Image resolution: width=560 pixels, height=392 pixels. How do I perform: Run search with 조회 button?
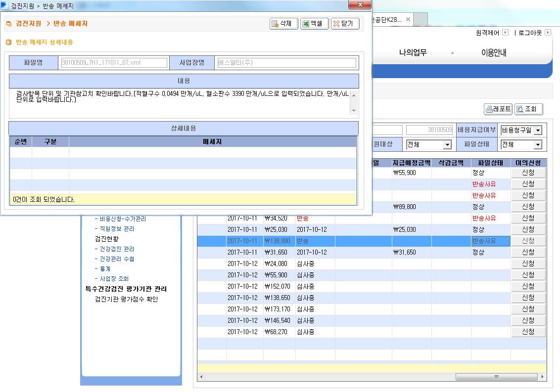click(528, 109)
